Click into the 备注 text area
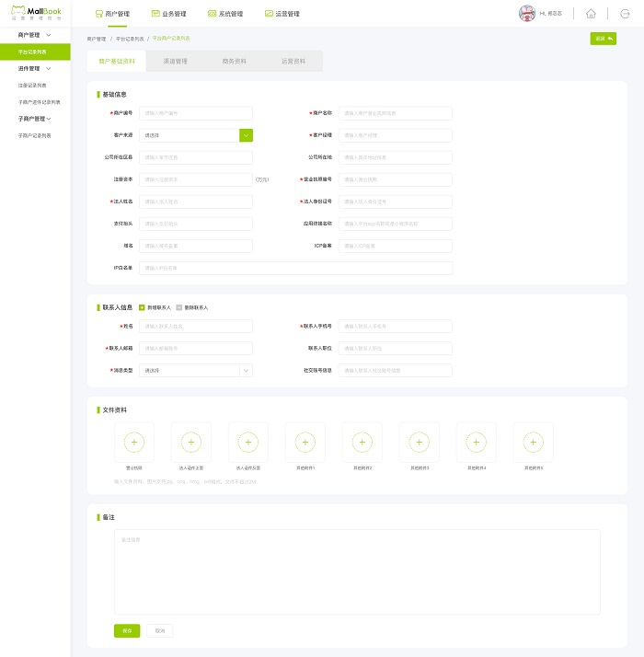This screenshot has height=657, width=644. 357,571
